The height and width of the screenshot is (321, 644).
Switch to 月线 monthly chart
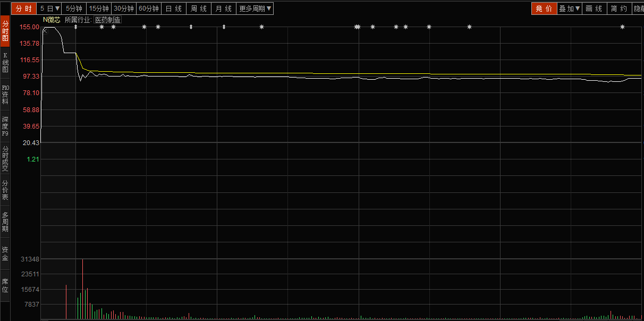[x=223, y=9]
